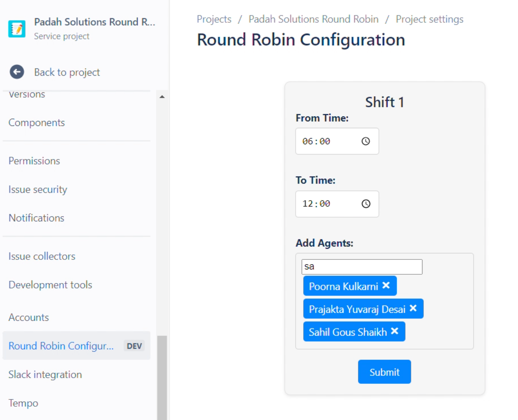This screenshot has width=518, height=420.
Task: Click the project avatar notepad icon
Action: (17, 29)
